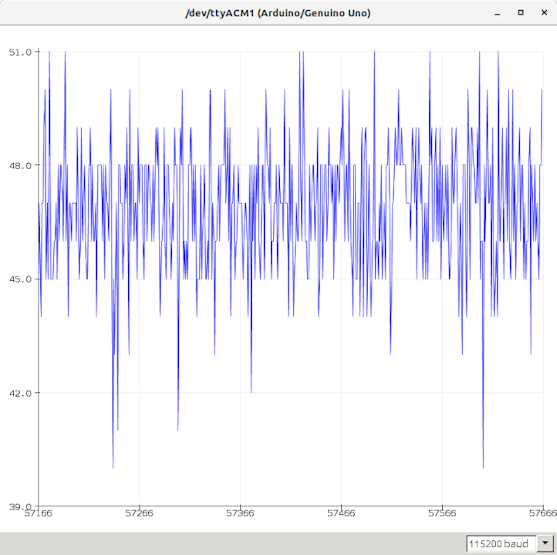
Task: Click the last x-axis label at right edge
Action: (543, 513)
